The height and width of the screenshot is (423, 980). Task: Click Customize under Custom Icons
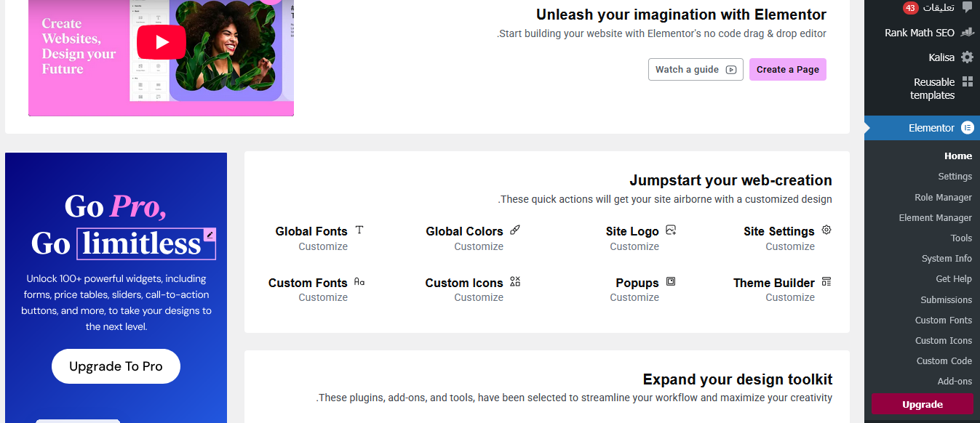(479, 297)
